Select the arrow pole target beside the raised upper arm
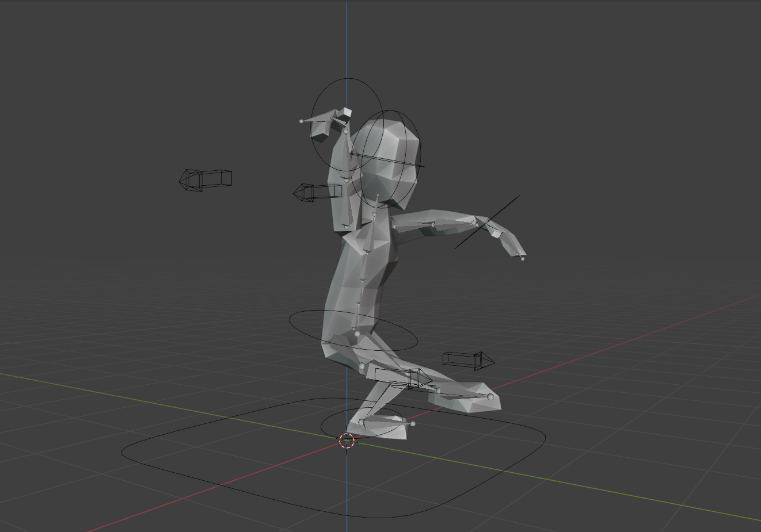This screenshot has height=532, width=761. point(317,192)
